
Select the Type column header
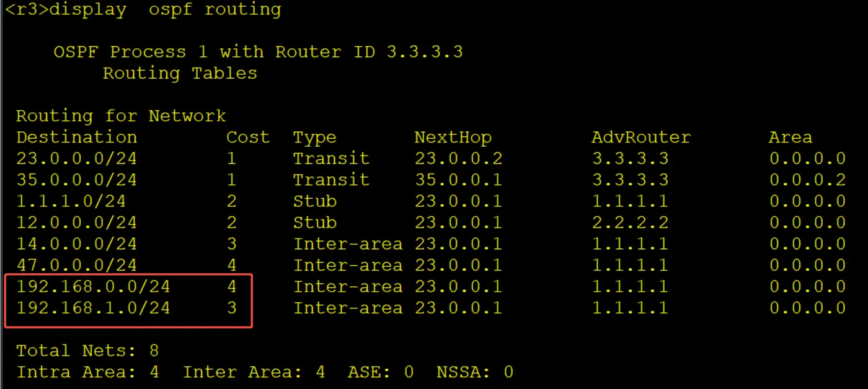(x=314, y=137)
